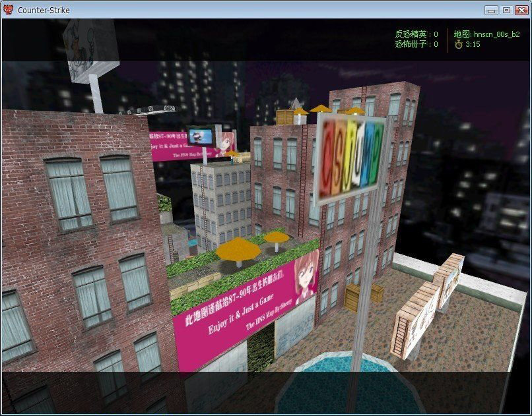Click the 3:15 round timer value
The width and height of the screenshot is (532, 416).
coord(473,44)
